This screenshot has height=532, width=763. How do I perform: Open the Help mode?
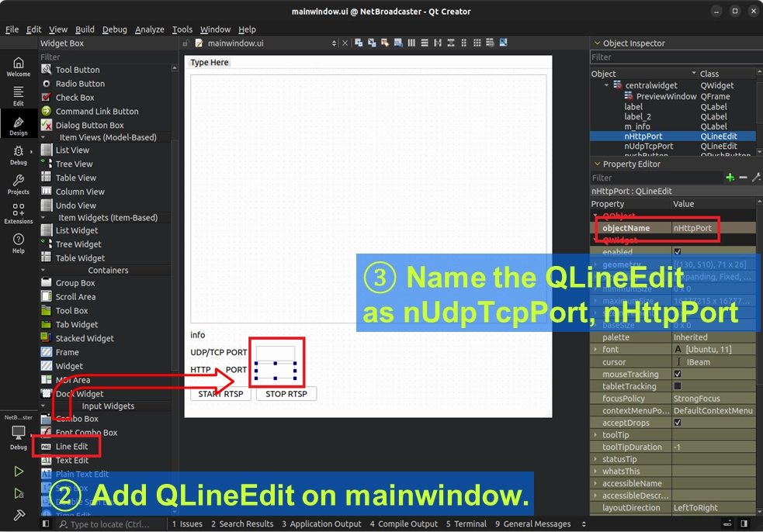pos(19,244)
